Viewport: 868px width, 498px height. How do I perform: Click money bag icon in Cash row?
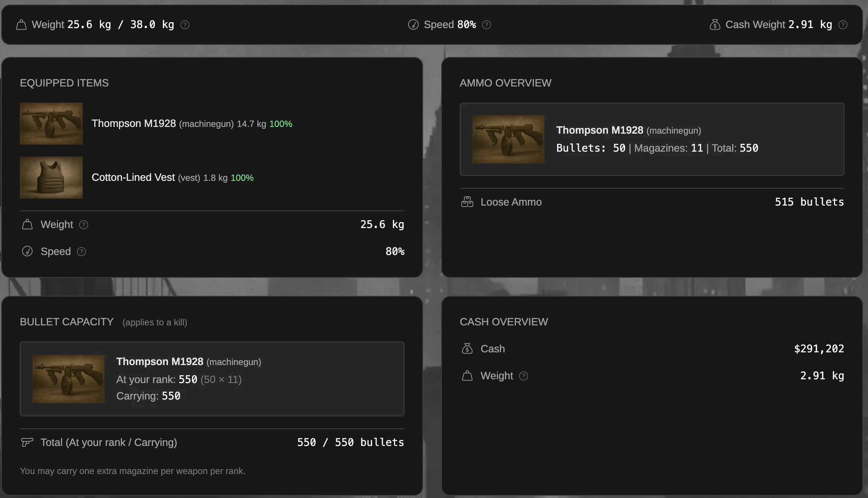(x=467, y=349)
